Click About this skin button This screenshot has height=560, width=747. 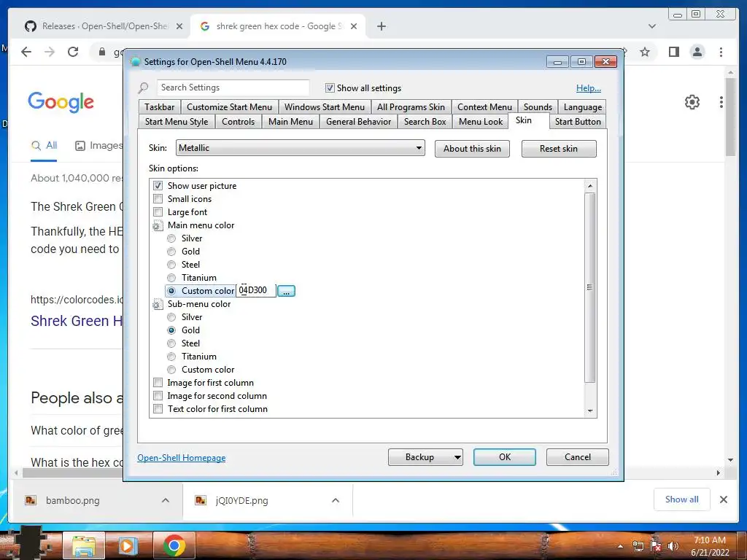[x=472, y=149]
